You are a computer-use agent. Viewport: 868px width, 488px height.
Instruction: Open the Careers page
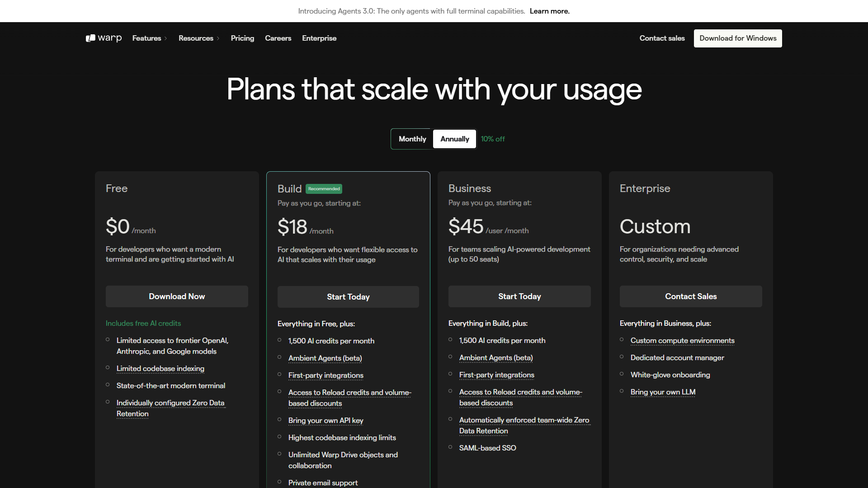pyautogui.click(x=278, y=38)
